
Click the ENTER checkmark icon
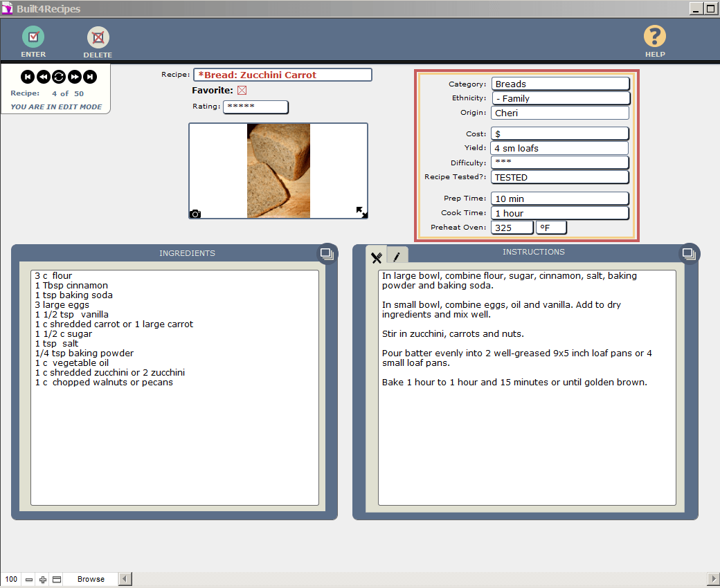pos(33,37)
